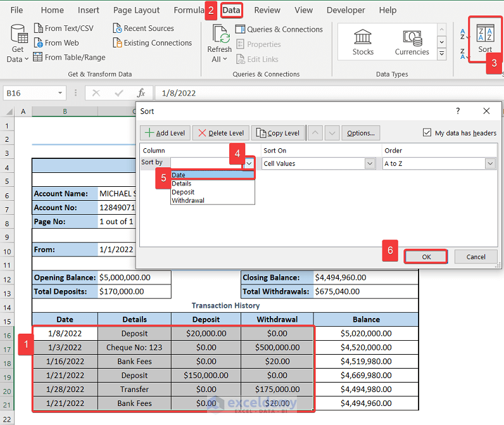Screen dimensions: 504x425
Task: Choose Date in the Sort by list
Action: pos(213,175)
